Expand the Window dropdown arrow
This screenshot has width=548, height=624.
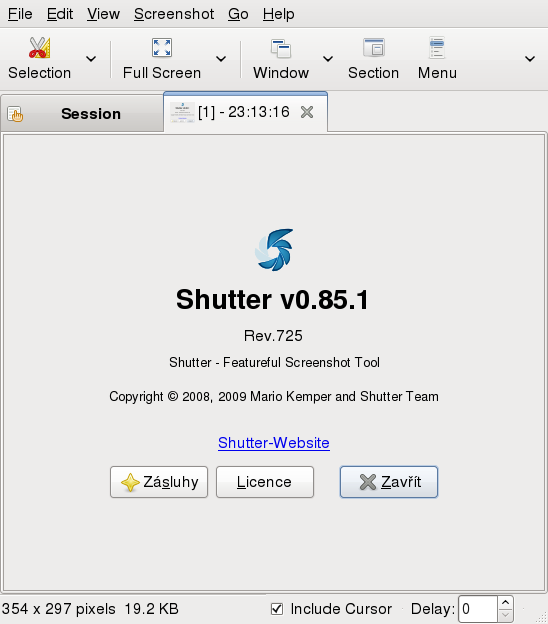328,59
